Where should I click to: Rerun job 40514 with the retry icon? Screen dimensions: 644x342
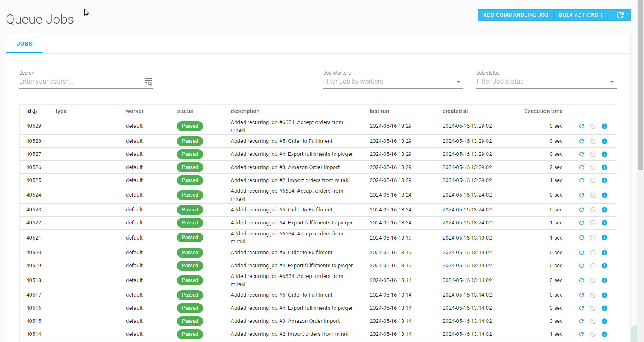click(x=581, y=334)
